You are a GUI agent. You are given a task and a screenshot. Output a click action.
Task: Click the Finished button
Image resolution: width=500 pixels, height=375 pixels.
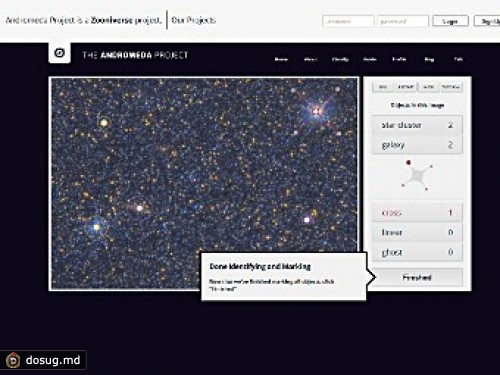(x=417, y=277)
